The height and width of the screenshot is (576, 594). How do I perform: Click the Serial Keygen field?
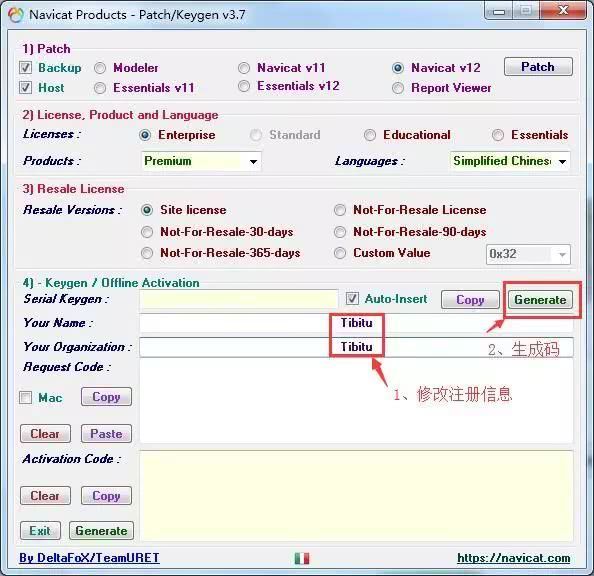click(x=239, y=299)
